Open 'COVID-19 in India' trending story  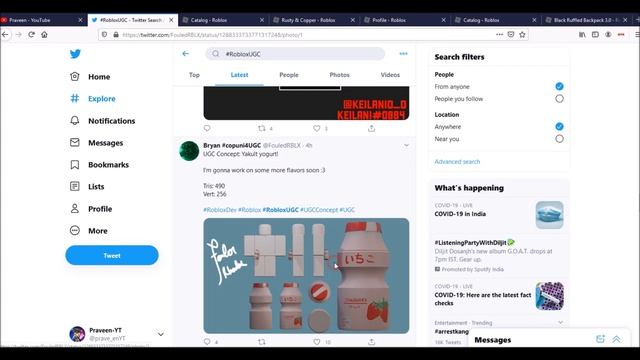[460, 214]
